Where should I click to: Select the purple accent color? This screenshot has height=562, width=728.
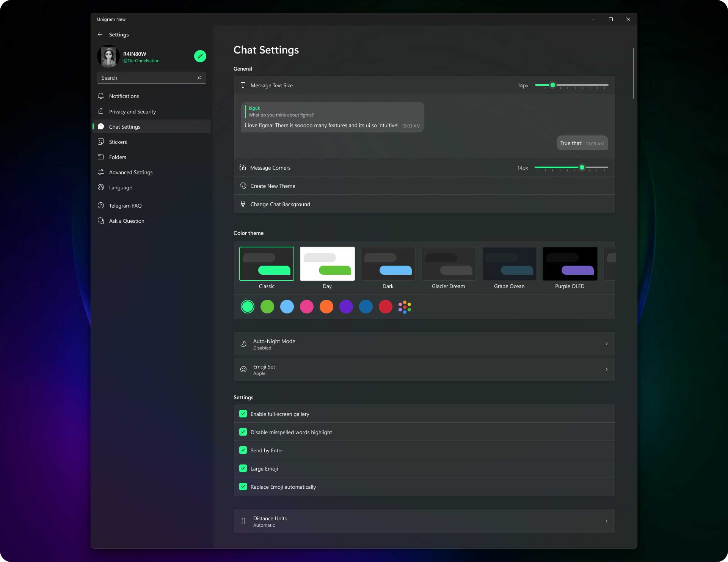pos(346,307)
